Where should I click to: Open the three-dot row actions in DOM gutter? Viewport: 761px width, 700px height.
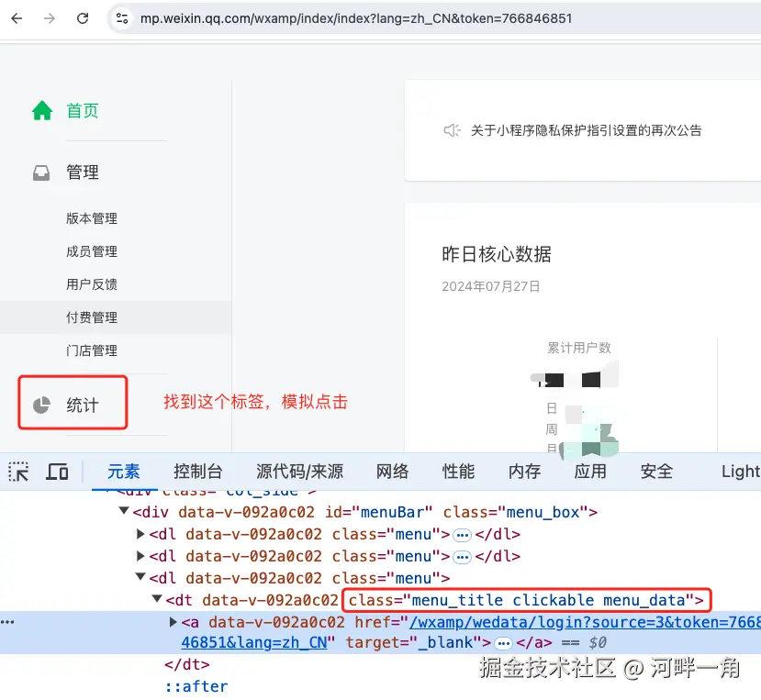7,622
